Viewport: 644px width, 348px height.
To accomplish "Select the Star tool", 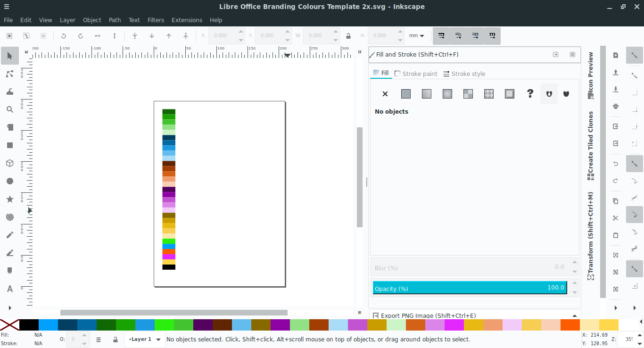I will (9, 199).
